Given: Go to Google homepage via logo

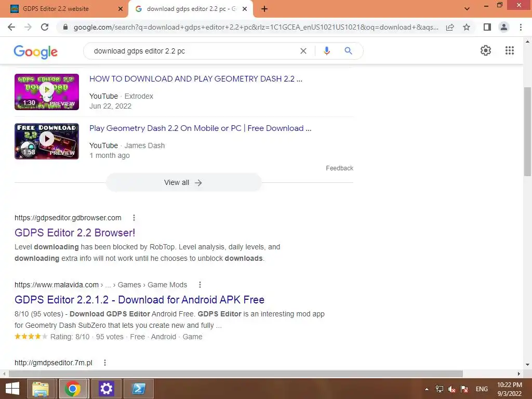Looking at the screenshot, I should pos(36,51).
